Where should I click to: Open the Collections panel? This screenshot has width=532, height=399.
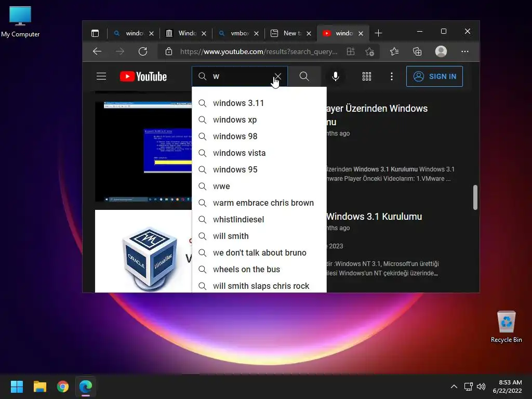coord(417,51)
